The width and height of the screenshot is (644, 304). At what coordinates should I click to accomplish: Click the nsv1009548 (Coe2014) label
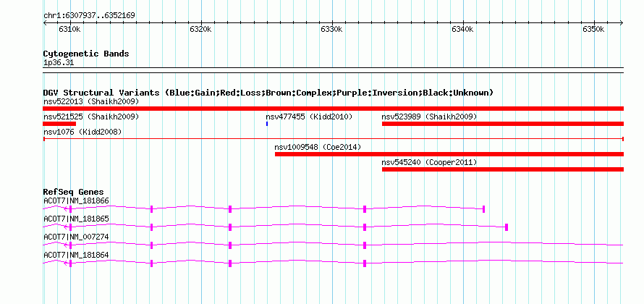[x=318, y=147]
